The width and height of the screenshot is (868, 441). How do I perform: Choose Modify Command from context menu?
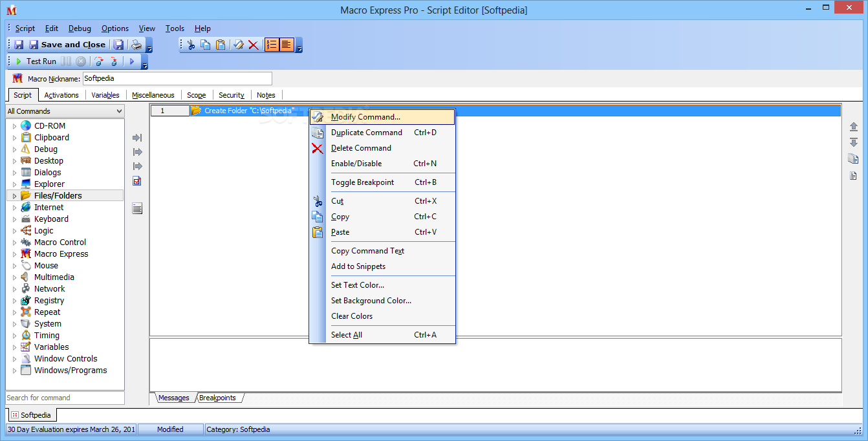tap(382, 117)
